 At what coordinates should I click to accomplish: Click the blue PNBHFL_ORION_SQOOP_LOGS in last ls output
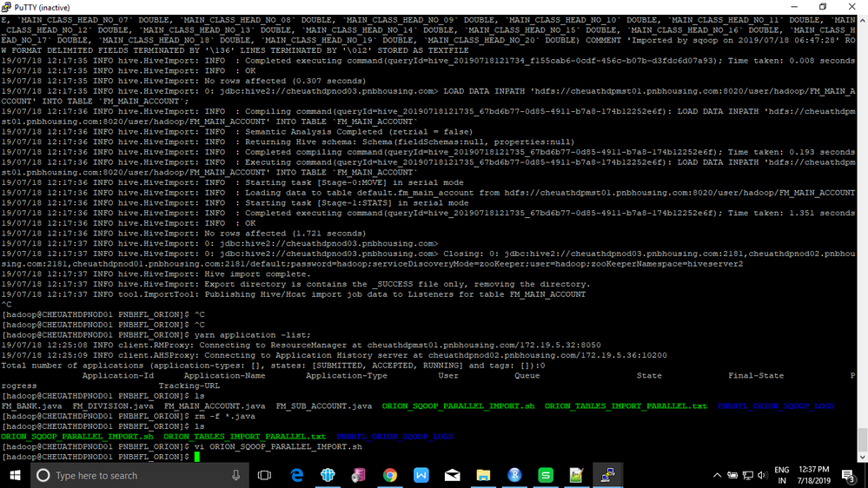[394, 437]
